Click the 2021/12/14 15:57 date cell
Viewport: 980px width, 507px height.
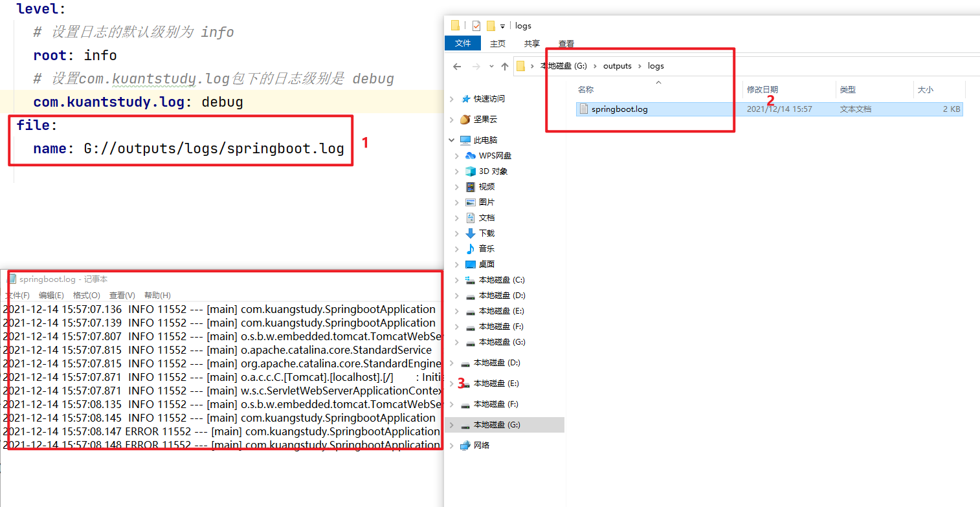pos(779,109)
